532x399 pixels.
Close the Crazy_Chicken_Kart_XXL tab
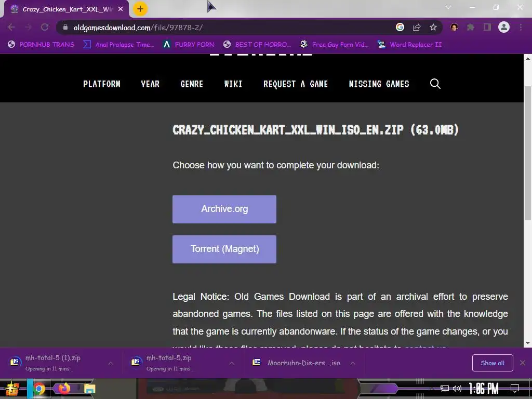pyautogui.click(x=121, y=9)
